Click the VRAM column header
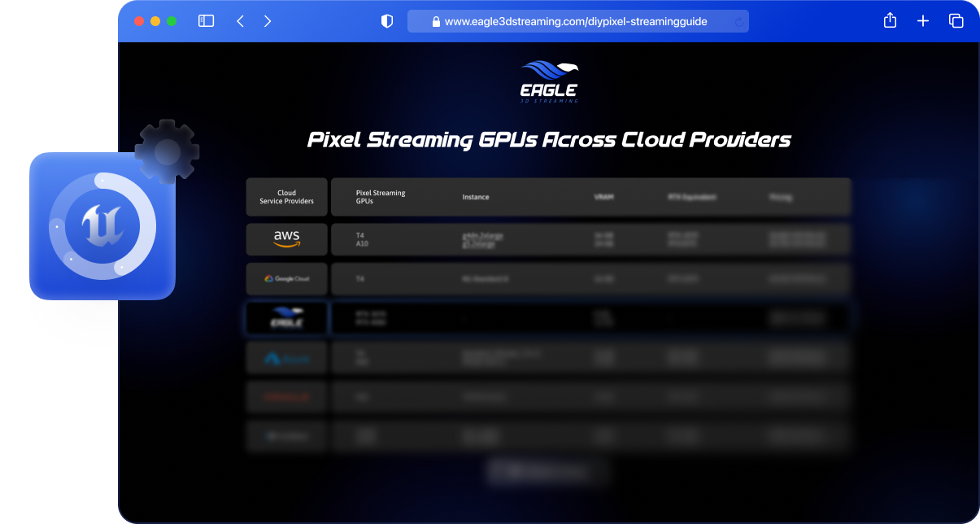Screen dimensions: 980x524 coord(603,197)
